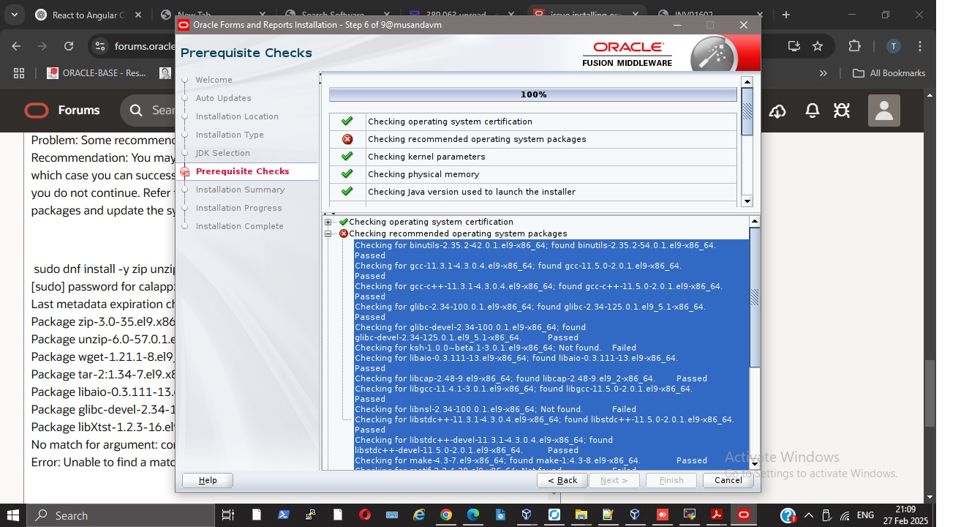This screenshot has width=980, height=527.
Task: Click the bug icon in the forum header
Action: point(842,111)
